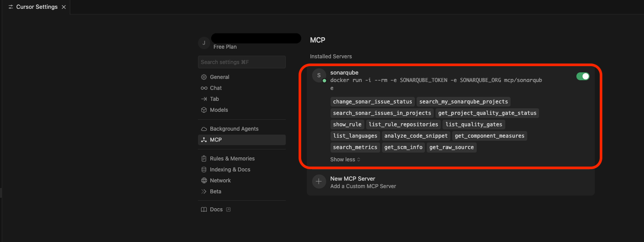Open the MCP settings section
This screenshot has width=644, height=242.
pyautogui.click(x=216, y=140)
